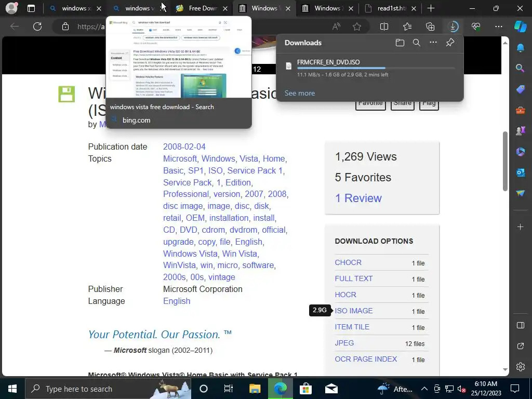Click the 'Windows Vista' topic link
The image size is (532, 399).
click(190, 254)
